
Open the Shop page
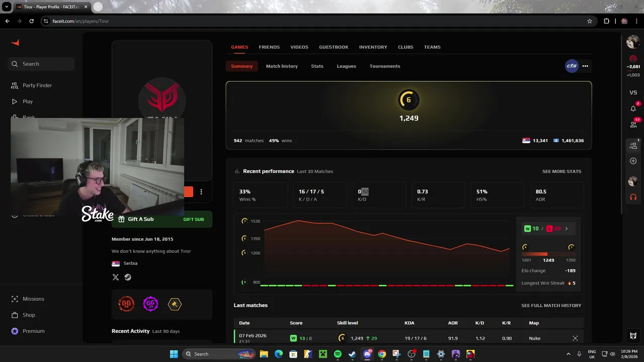[24, 315]
